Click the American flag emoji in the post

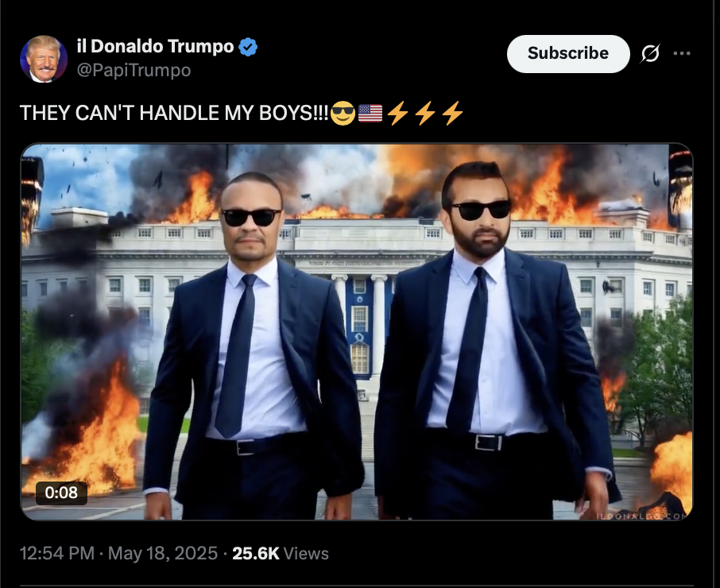point(370,113)
